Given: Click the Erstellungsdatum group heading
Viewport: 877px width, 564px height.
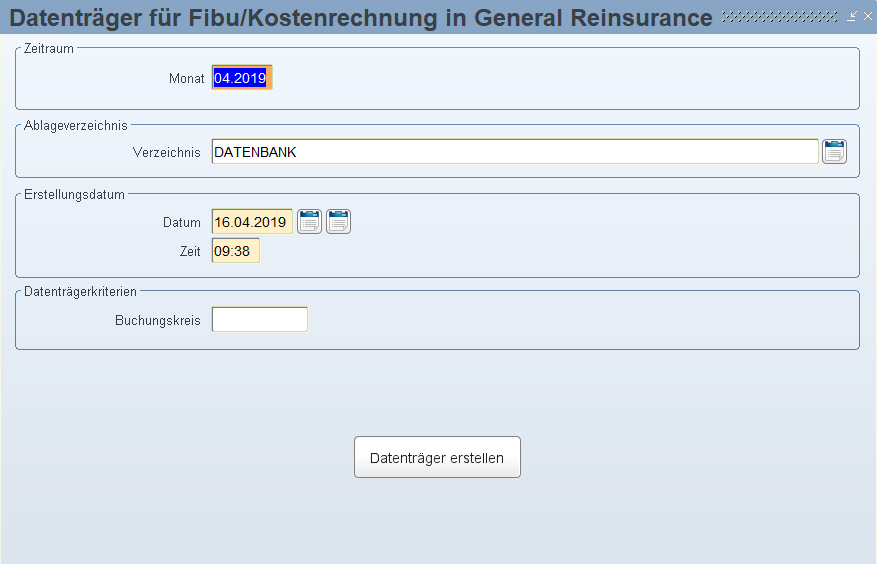Looking at the screenshot, I should (x=74, y=195).
